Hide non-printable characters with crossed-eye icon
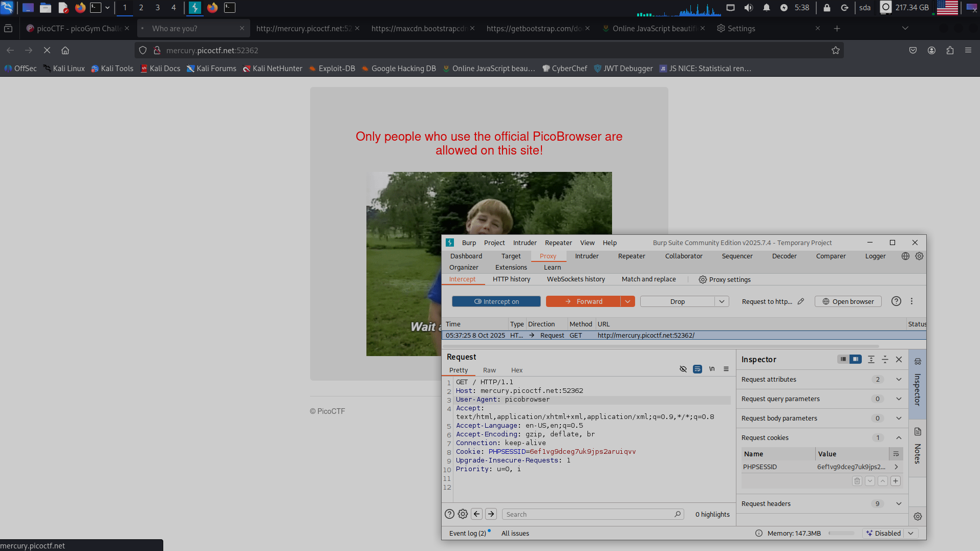This screenshot has height=551, width=980. [x=683, y=369]
